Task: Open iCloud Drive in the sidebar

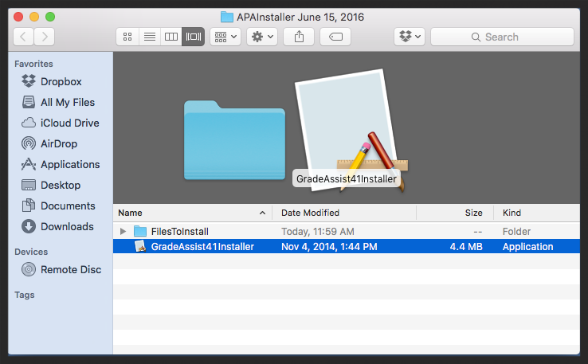Action: click(61, 123)
